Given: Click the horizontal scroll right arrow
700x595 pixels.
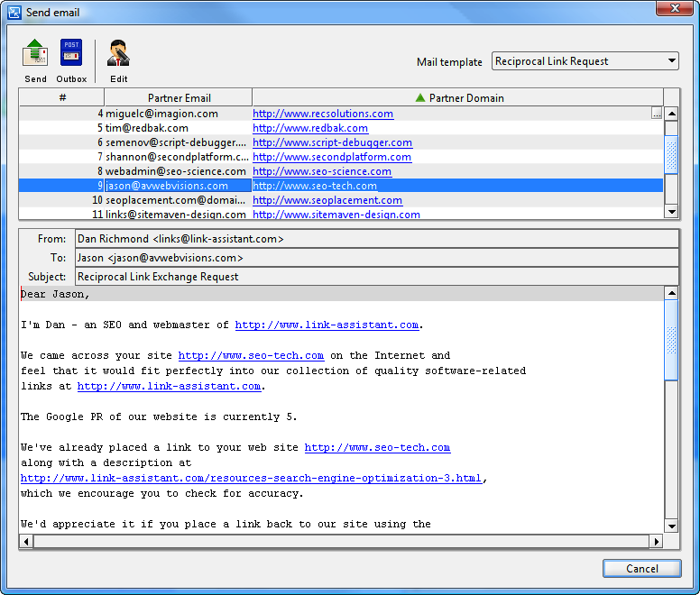Looking at the screenshot, I should coord(656,542).
